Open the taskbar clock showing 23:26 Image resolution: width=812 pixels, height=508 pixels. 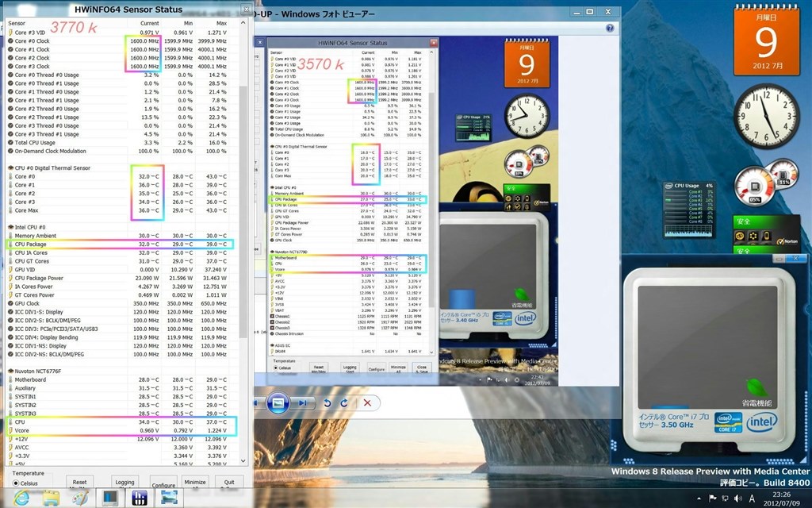[781, 498]
